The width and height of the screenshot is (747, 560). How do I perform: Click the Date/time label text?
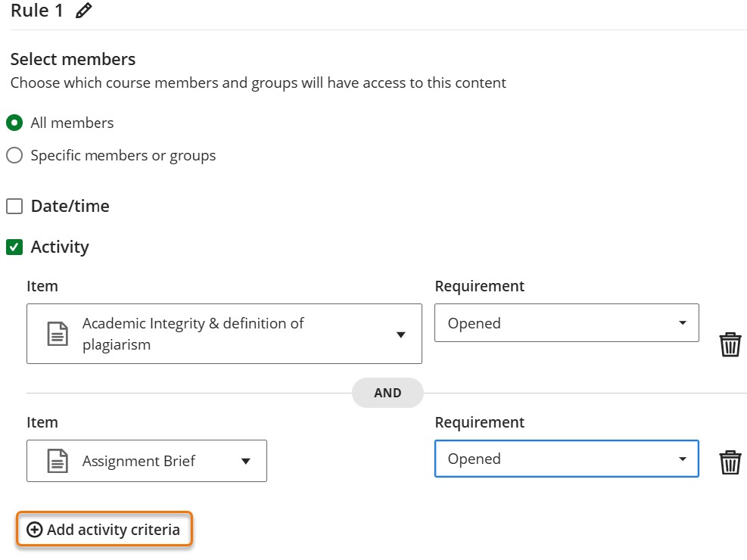pyautogui.click(x=70, y=207)
